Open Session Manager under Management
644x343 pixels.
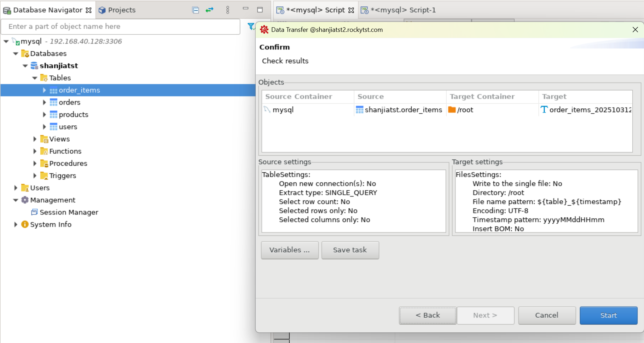coord(69,212)
